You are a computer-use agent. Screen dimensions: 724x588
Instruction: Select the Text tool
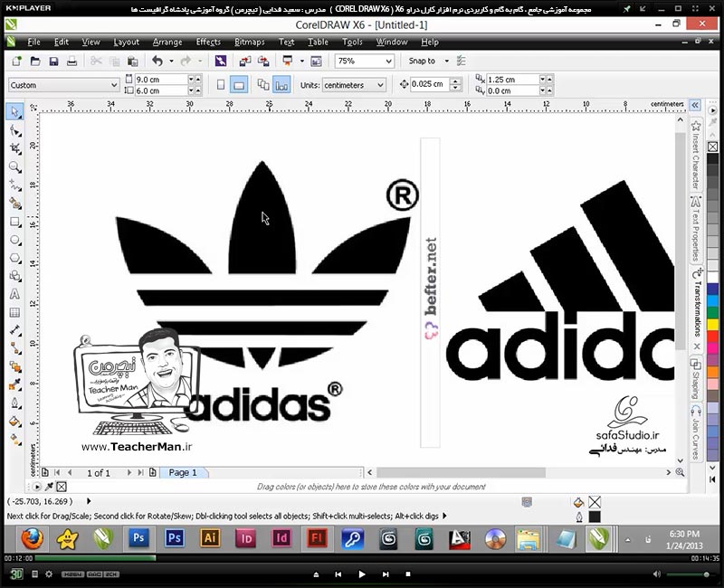click(14, 295)
